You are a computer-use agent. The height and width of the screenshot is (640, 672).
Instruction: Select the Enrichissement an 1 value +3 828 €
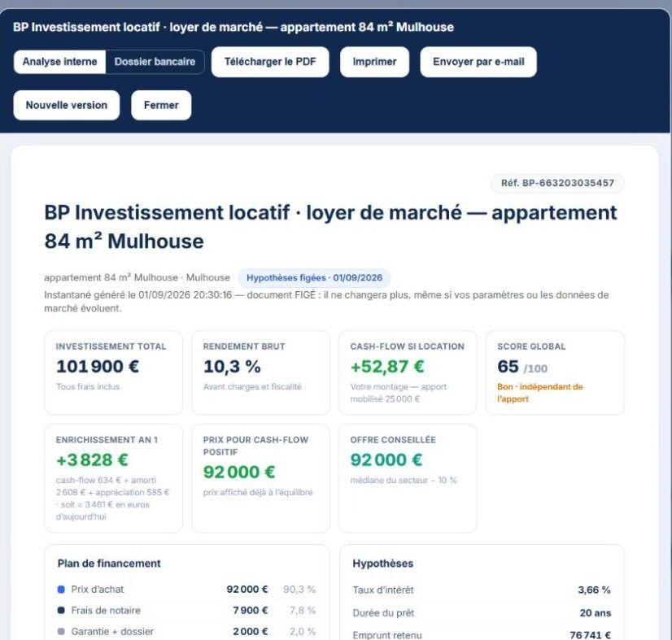pyautogui.click(x=92, y=459)
